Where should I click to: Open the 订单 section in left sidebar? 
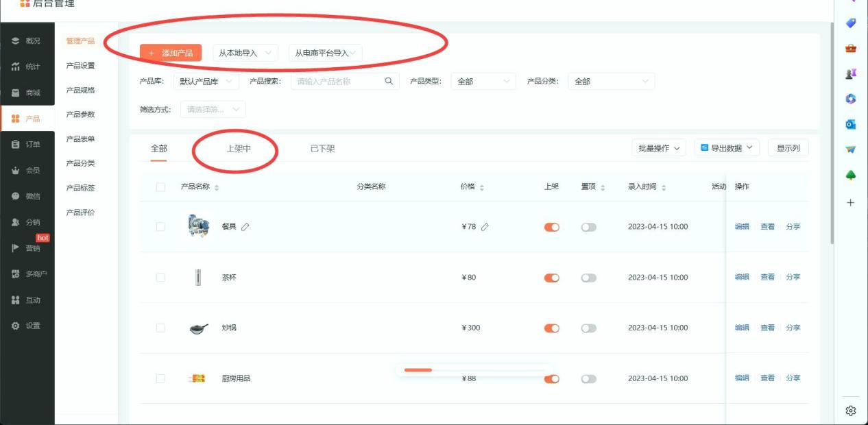coord(27,145)
